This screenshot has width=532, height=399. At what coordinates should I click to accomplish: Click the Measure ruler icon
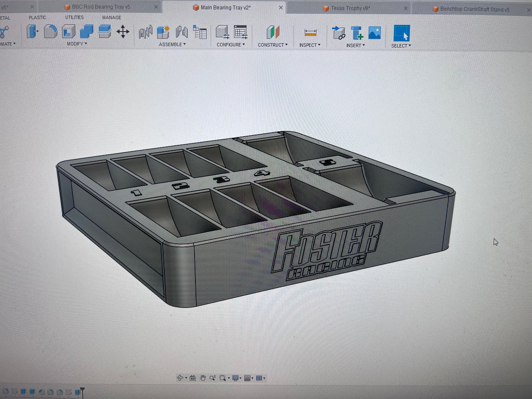tap(310, 33)
